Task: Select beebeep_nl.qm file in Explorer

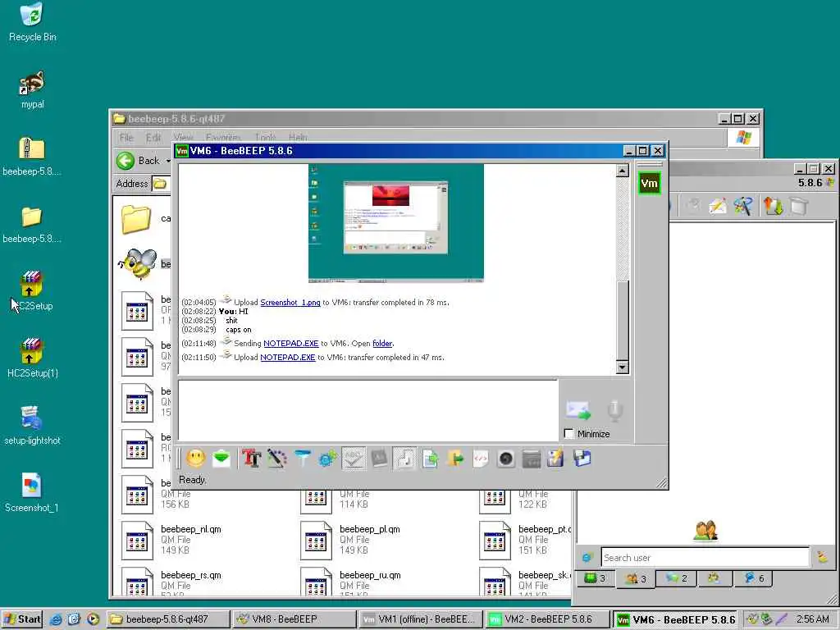Action: pos(172,540)
